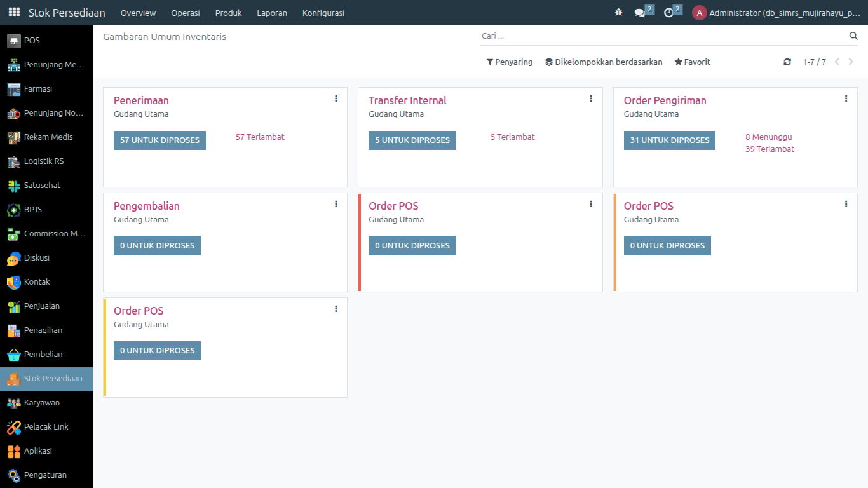The image size is (868, 488).
Task: Open BPJS app in sidebar
Action: [x=33, y=210]
